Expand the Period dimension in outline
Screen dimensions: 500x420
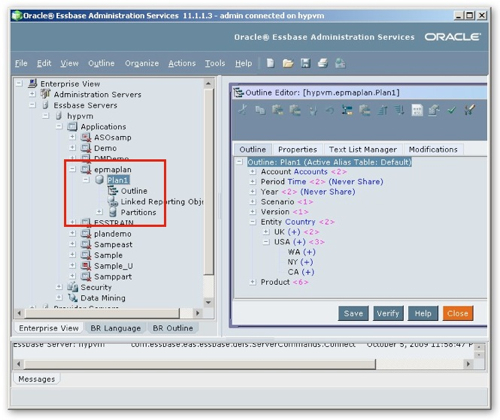[x=253, y=182]
